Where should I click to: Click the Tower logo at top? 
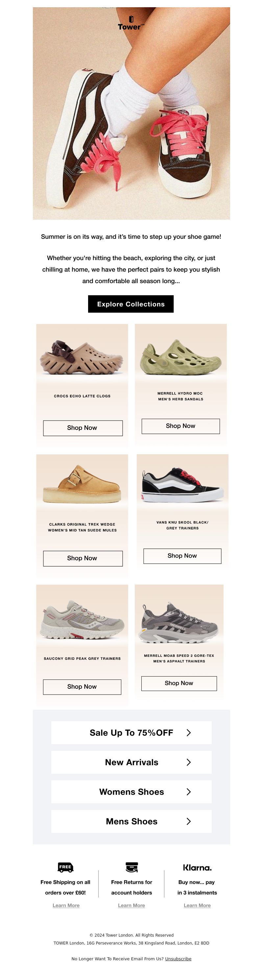click(x=131, y=24)
